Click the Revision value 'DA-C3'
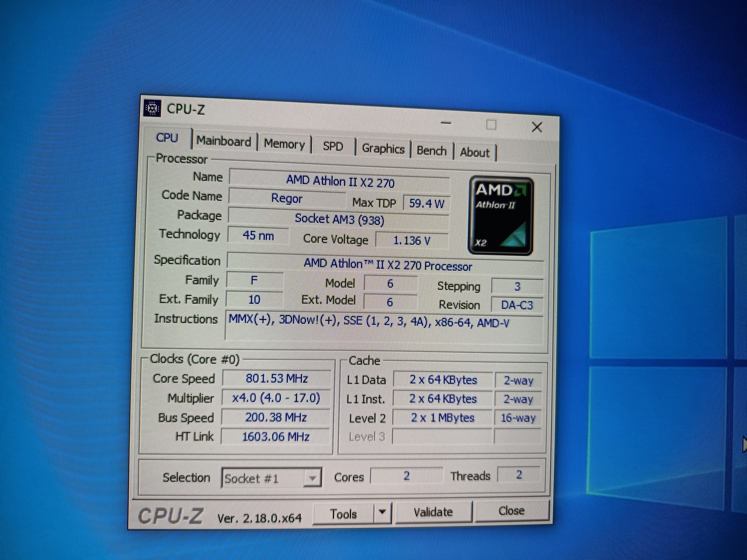The image size is (747, 560). pos(517,305)
